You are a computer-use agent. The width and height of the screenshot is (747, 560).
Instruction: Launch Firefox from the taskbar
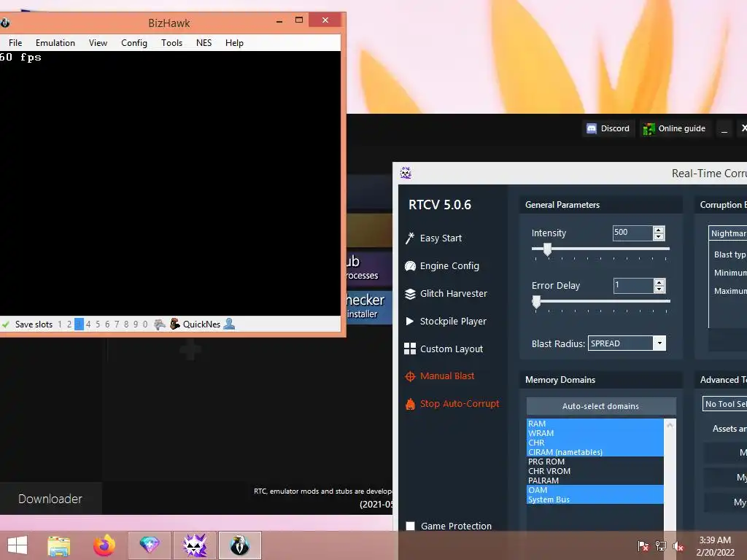(104, 545)
